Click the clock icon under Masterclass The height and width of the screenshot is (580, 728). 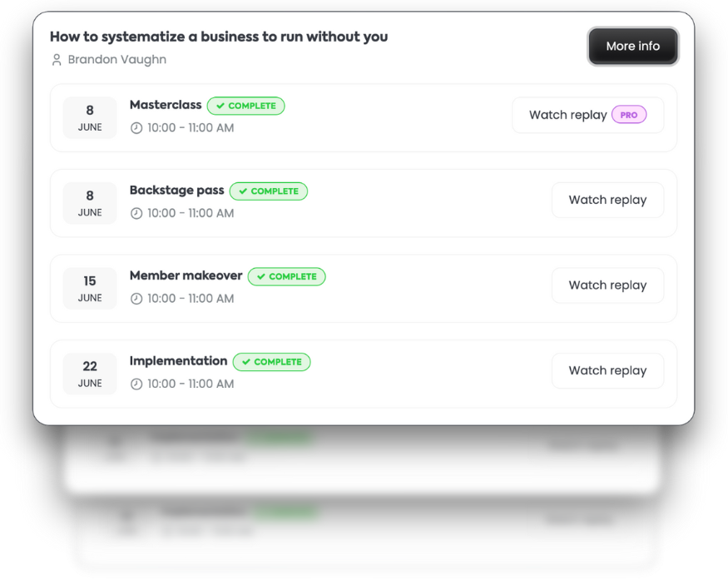pos(136,128)
